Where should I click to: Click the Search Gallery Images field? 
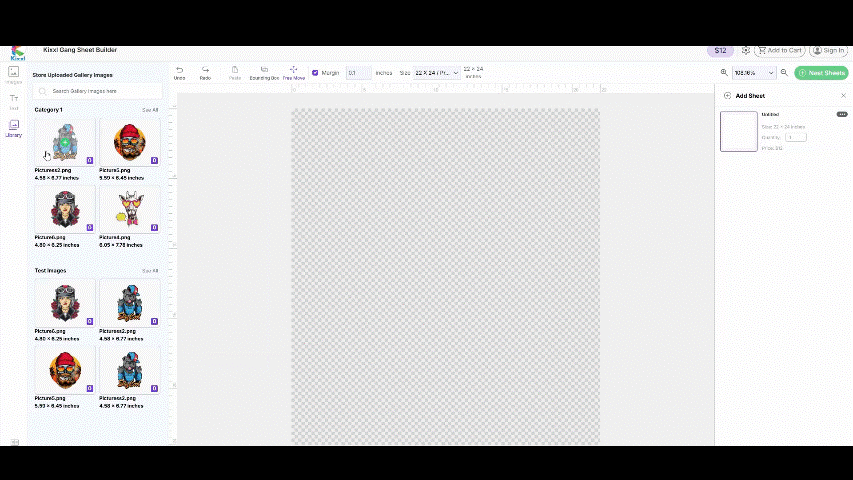(98, 91)
